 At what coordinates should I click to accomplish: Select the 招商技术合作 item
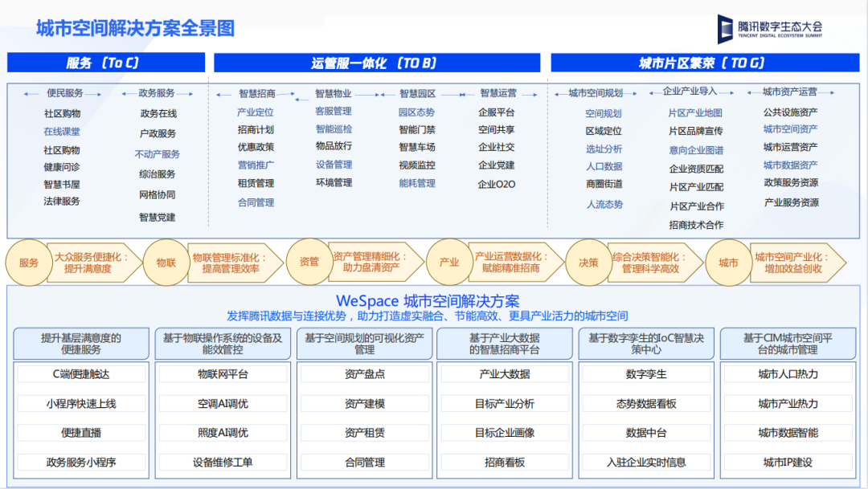pos(696,225)
